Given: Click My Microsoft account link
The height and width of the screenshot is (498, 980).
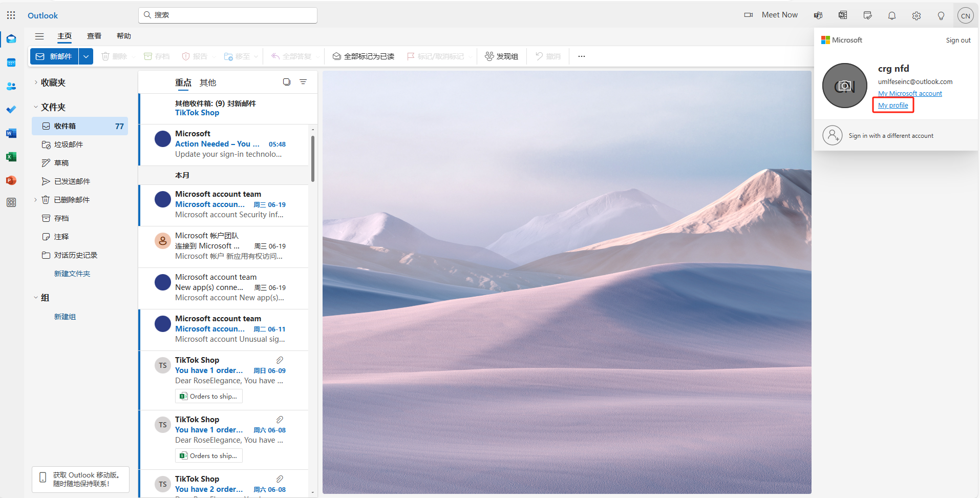Looking at the screenshot, I should (x=910, y=93).
